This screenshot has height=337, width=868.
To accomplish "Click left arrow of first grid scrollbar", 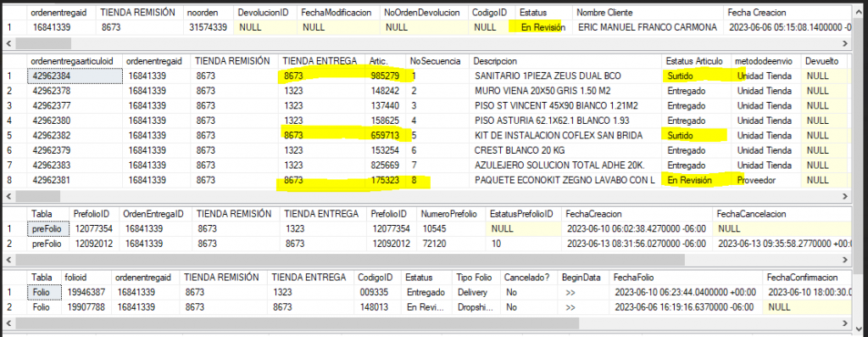I will point(8,43).
